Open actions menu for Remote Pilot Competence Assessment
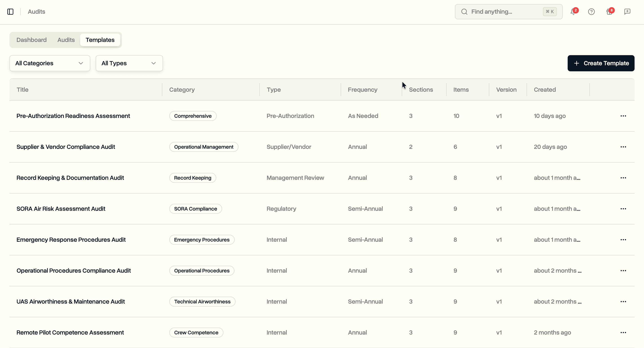This screenshot has height=348, width=644. tap(623, 332)
